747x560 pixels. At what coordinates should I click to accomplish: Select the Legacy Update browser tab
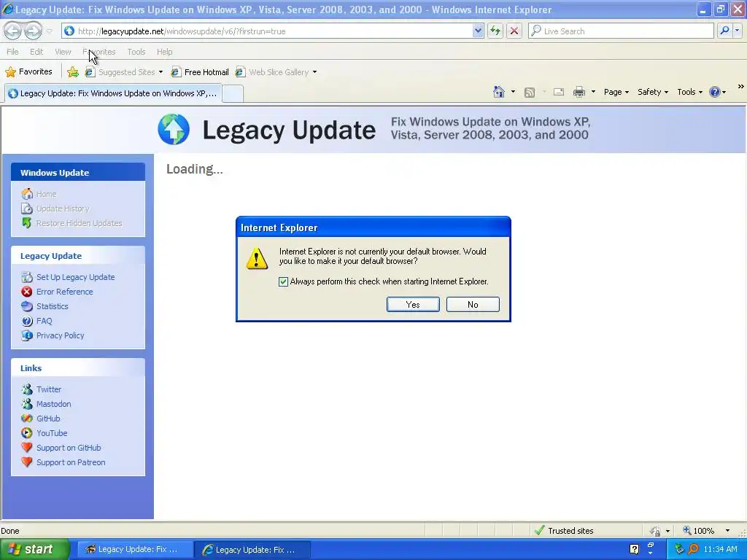point(114,93)
